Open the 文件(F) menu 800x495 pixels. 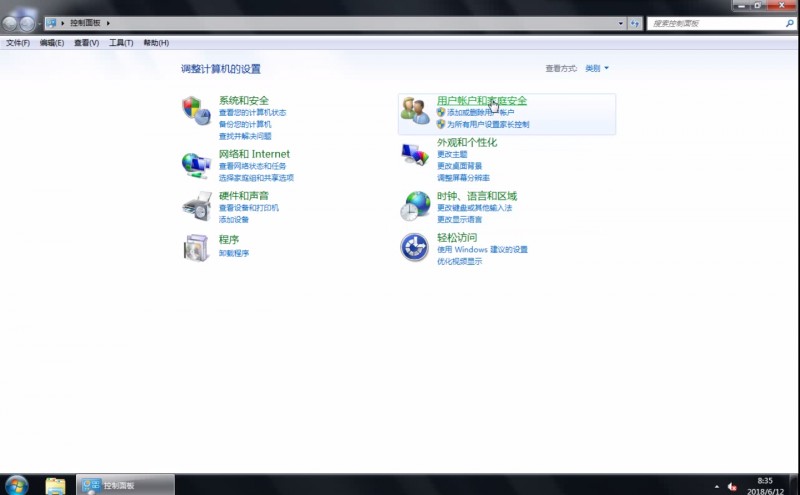point(18,43)
